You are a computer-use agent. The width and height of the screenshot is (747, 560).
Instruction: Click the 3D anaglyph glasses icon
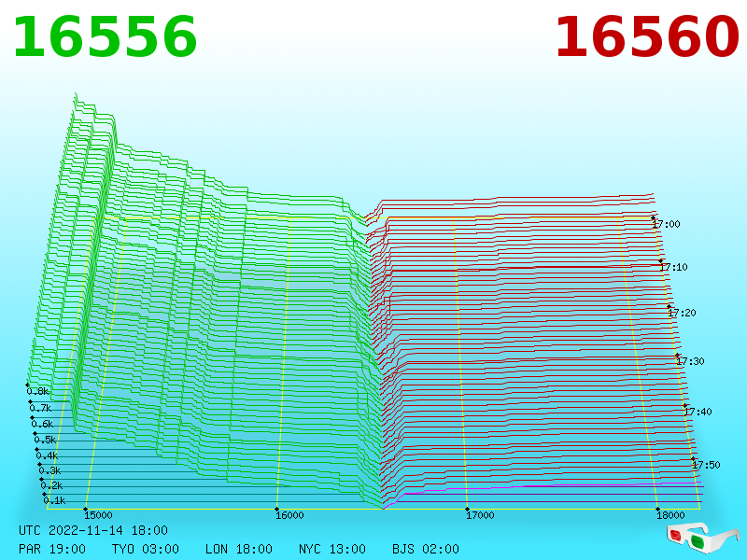[702, 539]
